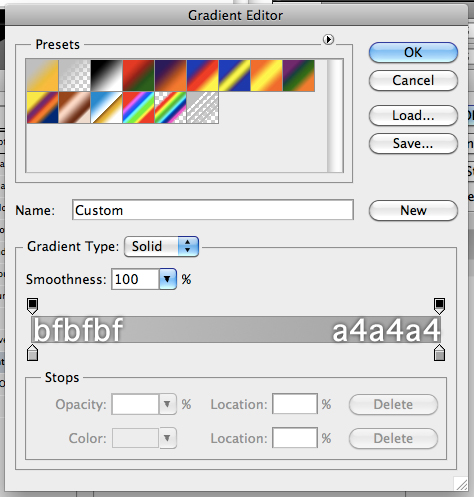The image size is (474, 497).
Task: Select the left opacity stop above gradient
Action: coord(32,306)
